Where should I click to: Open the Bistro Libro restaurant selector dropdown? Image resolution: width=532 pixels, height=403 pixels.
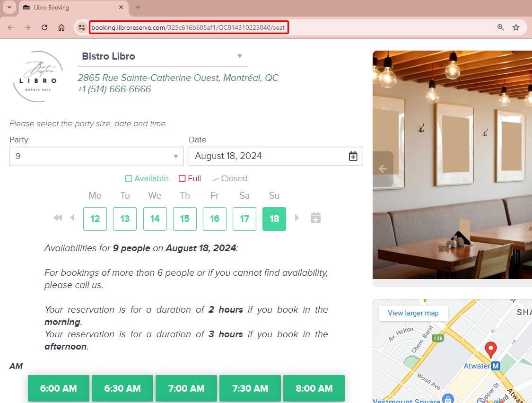click(162, 56)
